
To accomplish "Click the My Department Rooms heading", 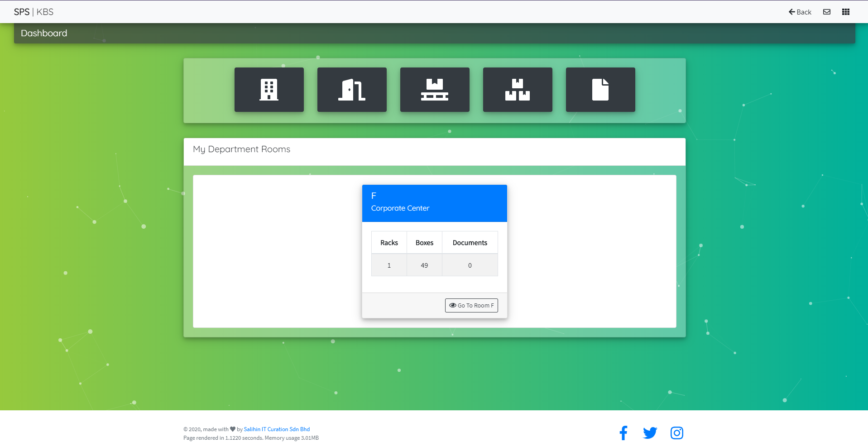I will tap(241, 149).
